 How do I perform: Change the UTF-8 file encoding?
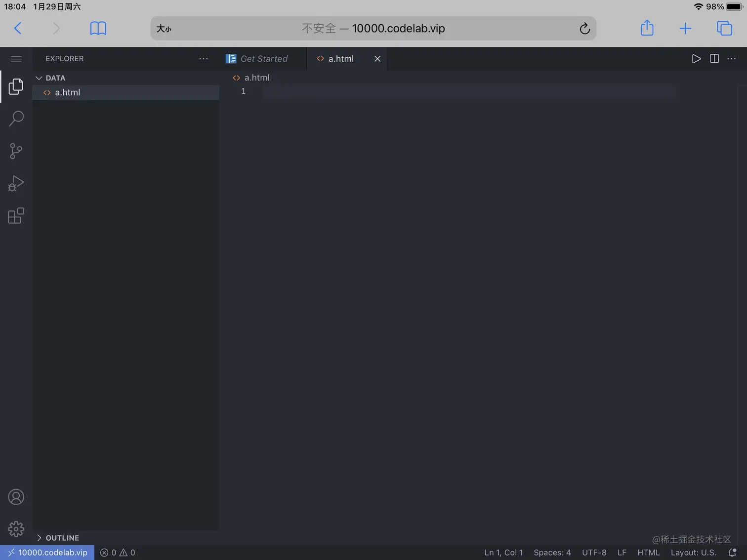pyautogui.click(x=594, y=553)
